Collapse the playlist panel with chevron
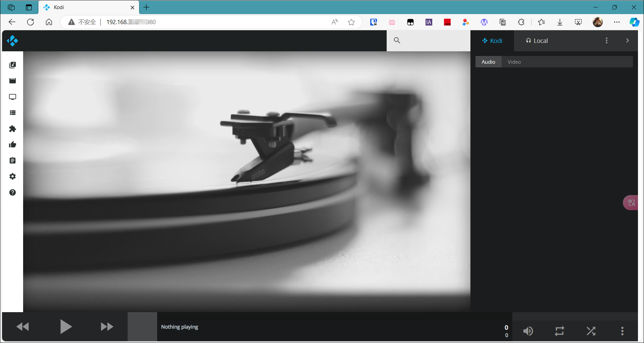 627,41
